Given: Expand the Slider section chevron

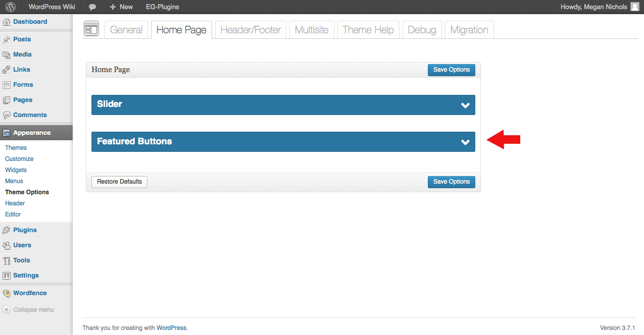Looking at the screenshot, I should [x=465, y=105].
